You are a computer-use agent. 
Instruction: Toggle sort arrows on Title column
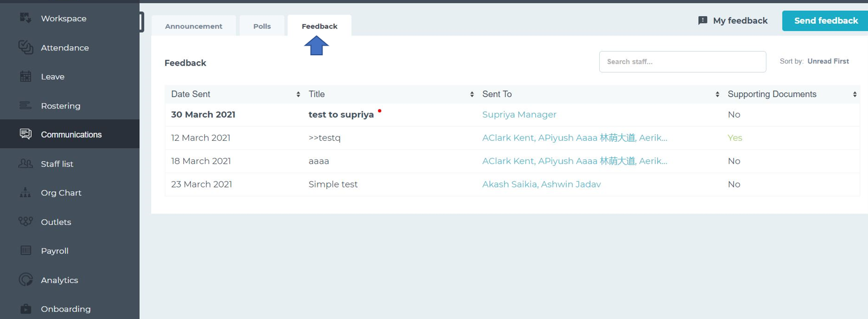(472, 94)
